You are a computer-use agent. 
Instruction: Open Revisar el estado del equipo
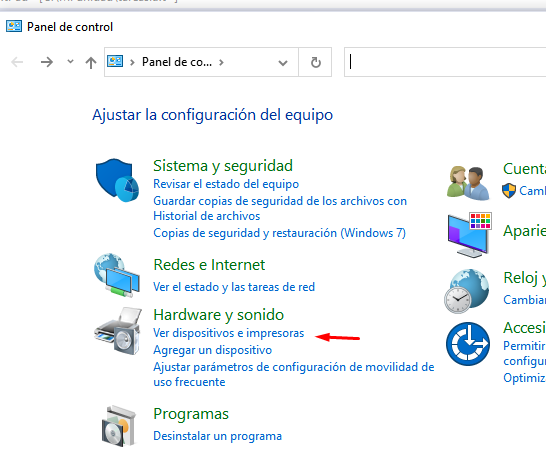pyautogui.click(x=226, y=184)
